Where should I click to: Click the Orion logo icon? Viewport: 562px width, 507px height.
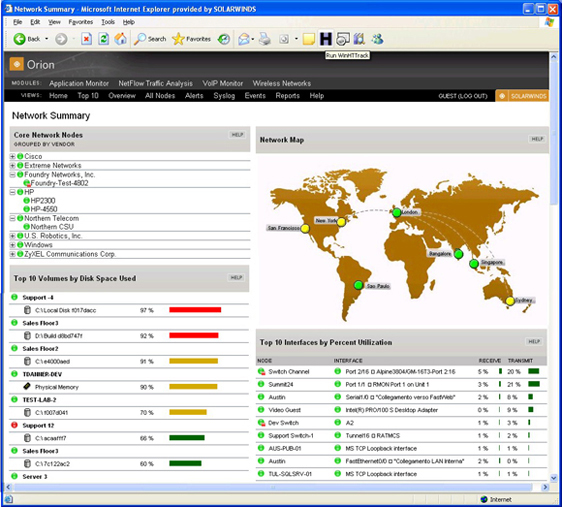[16, 64]
